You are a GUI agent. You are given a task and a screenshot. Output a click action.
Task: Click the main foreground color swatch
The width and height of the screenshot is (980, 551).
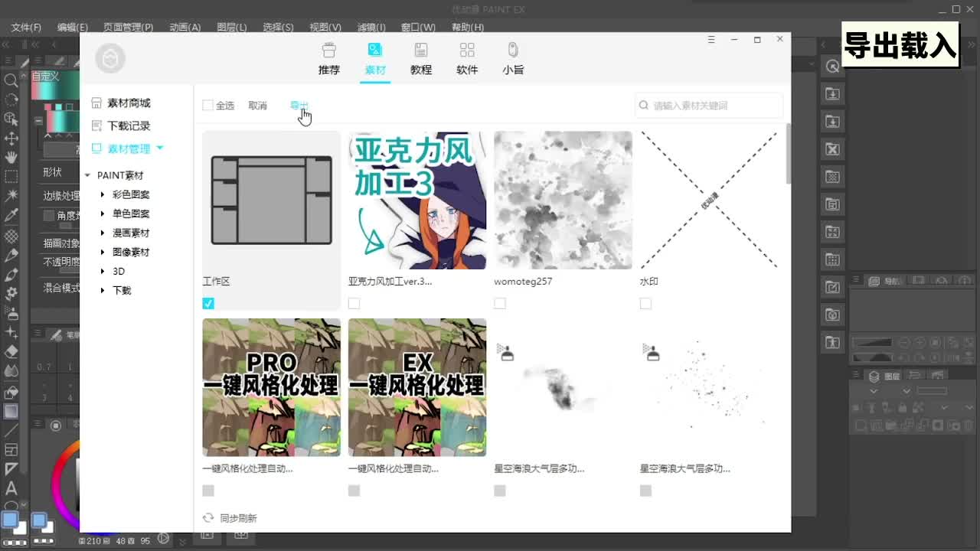10,520
